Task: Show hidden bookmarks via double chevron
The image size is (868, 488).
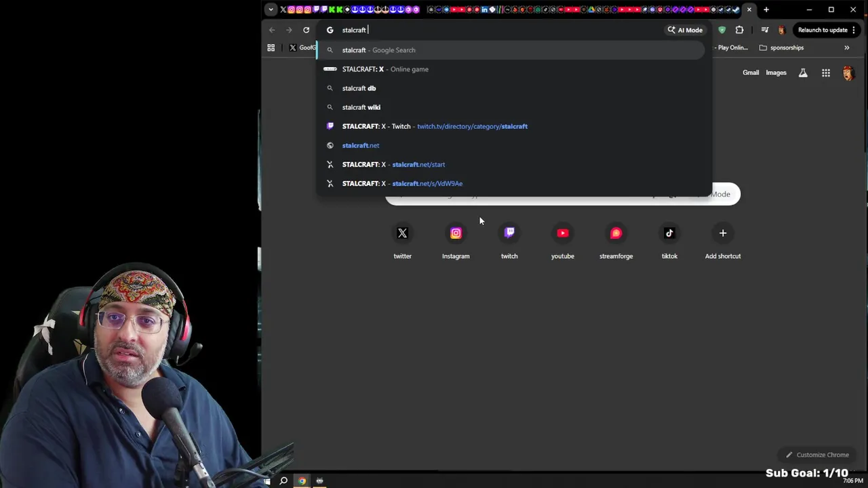Action: click(x=846, y=47)
